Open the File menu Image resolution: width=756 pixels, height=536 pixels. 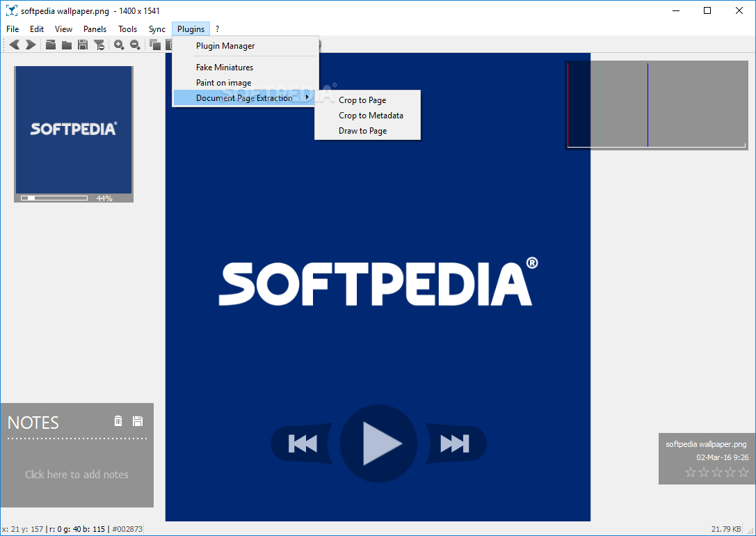pos(13,29)
